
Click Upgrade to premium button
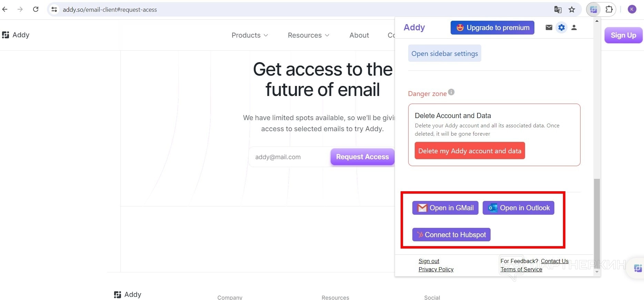(x=492, y=28)
